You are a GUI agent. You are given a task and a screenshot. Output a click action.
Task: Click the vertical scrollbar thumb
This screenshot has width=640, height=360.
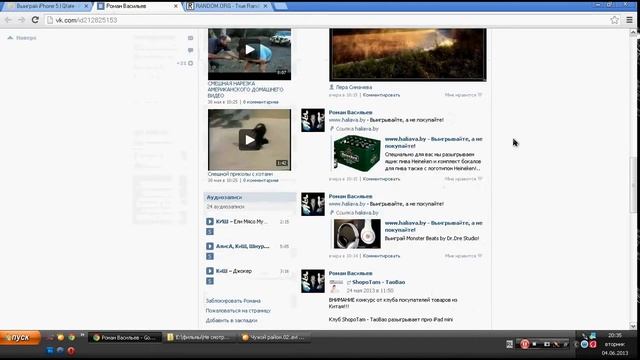click(x=633, y=184)
